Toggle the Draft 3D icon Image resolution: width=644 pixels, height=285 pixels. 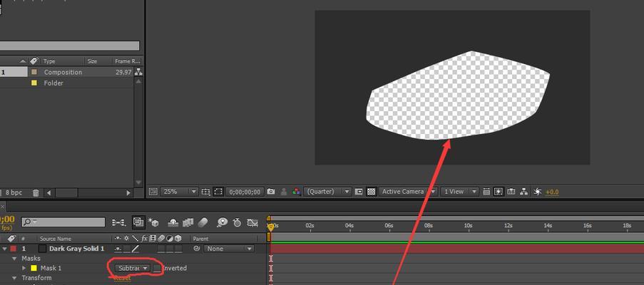pos(153,222)
